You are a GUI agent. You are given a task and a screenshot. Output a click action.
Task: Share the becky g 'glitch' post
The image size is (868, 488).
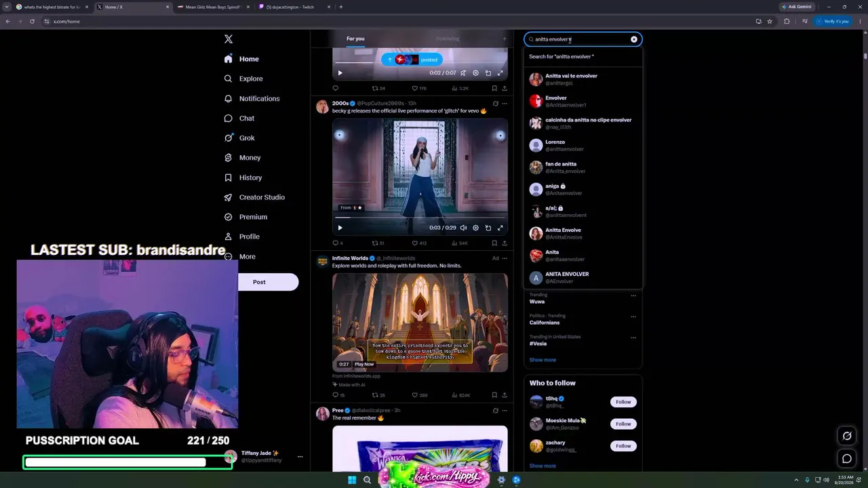505,243
